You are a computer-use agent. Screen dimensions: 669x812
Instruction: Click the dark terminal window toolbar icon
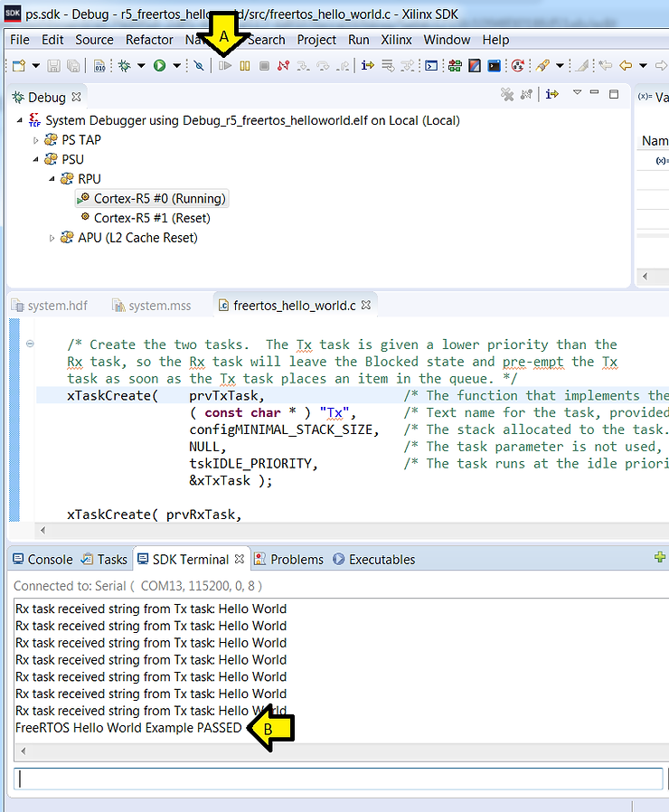coord(495,66)
